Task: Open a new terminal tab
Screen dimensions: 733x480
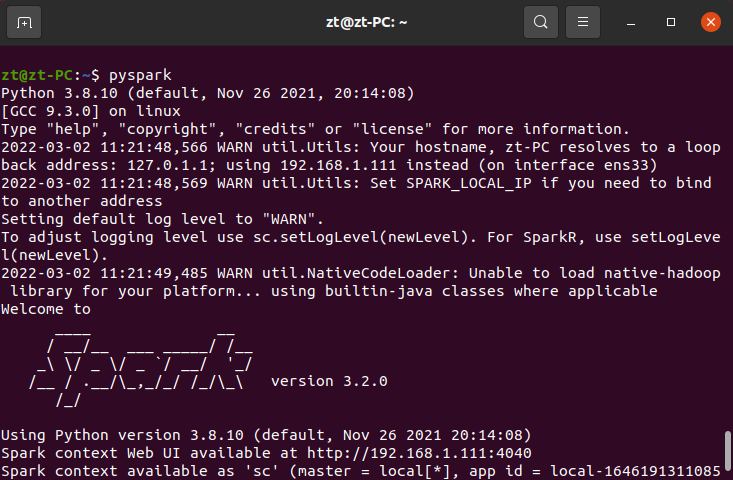Action: pos(24,22)
